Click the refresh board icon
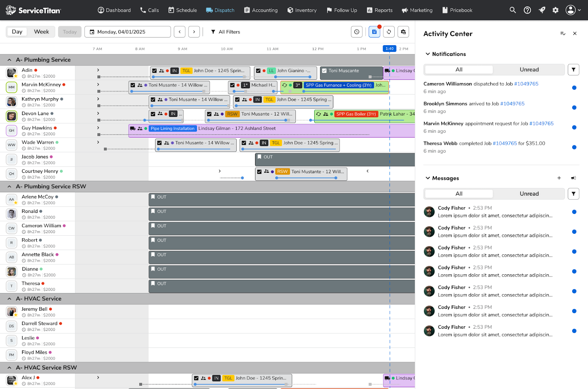This screenshot has height=389, width=588. pos(389,32)
